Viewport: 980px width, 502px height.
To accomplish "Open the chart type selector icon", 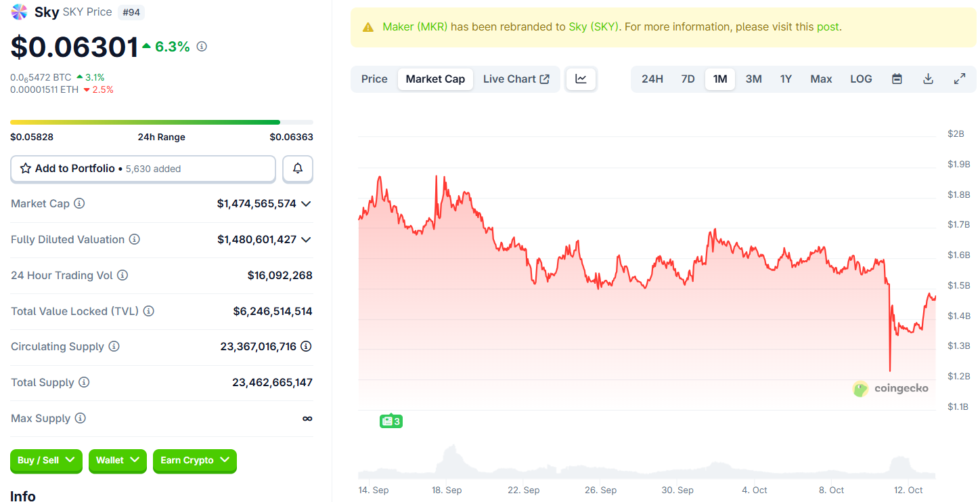I will (x=581, y=79).
